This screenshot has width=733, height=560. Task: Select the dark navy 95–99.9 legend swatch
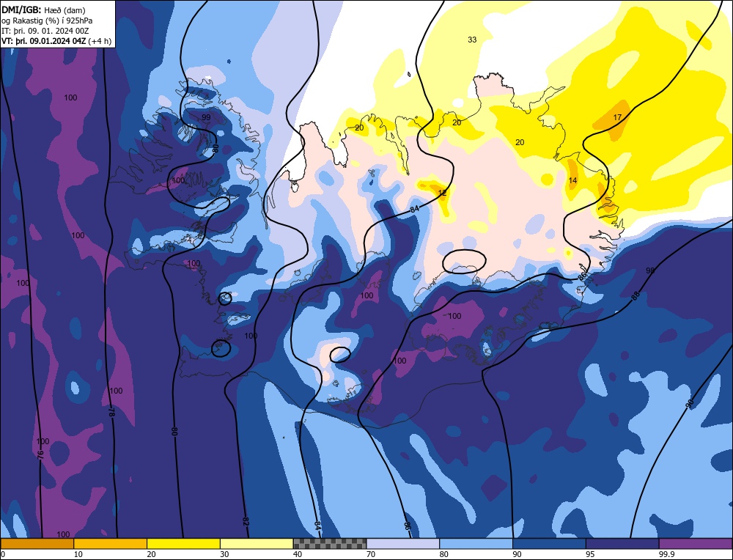[x=622, y=544]
